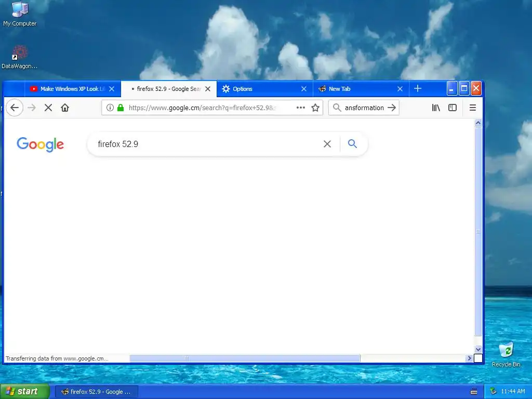
Task: Click the vertical scrollbar up arrow
Action: click(x=478, y=123)
